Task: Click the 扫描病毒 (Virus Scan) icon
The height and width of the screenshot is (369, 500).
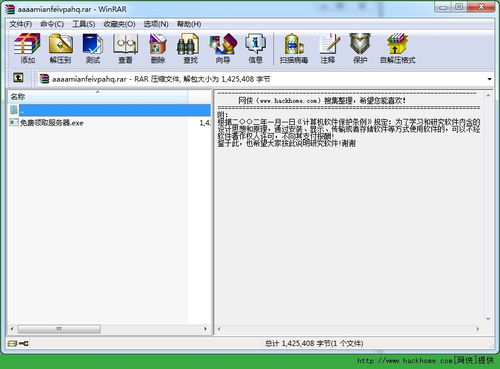Action: tap(294, 48)
